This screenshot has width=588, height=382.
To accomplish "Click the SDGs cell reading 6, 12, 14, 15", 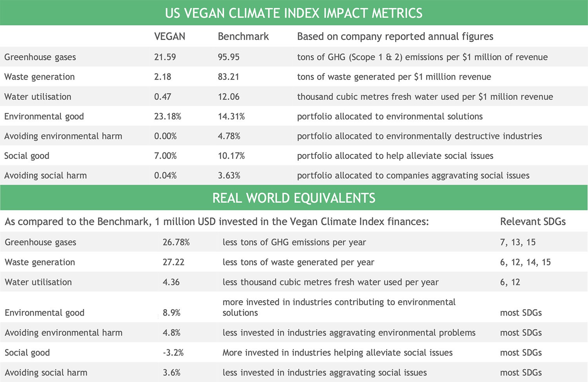I will pos(525,262).
